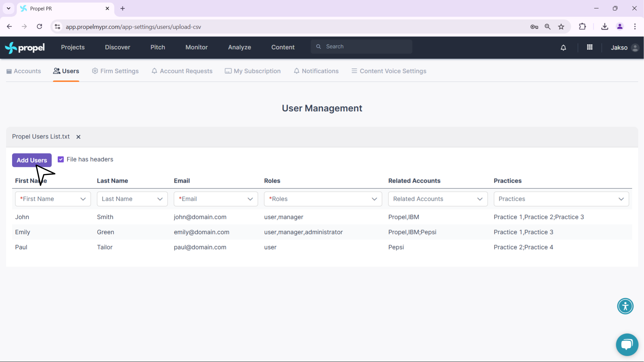This screenshot has height=362, width=644.
Task: Bookmark this page with the star
Action: pyautogui.click(x=561, y=27)
